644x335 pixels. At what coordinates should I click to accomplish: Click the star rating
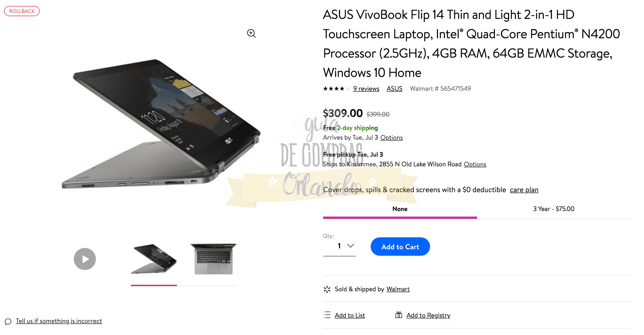pyautogui.click(x=336, y=89)
